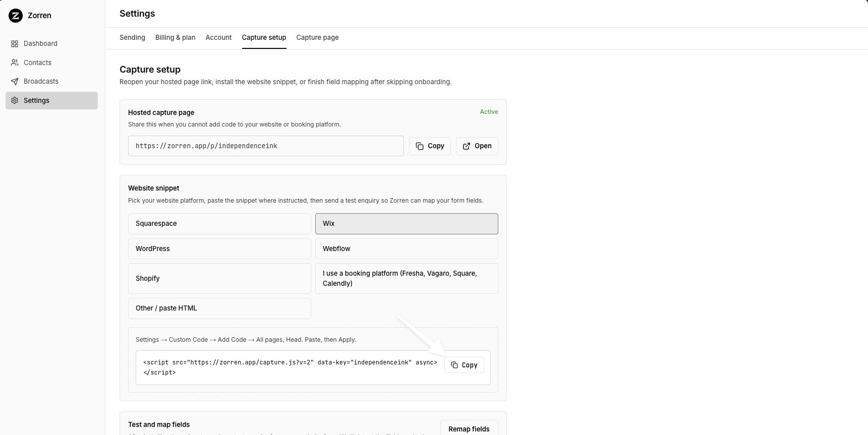Click the Website snippet heading
Screen dimensions: 868x435
pos(153,188)
